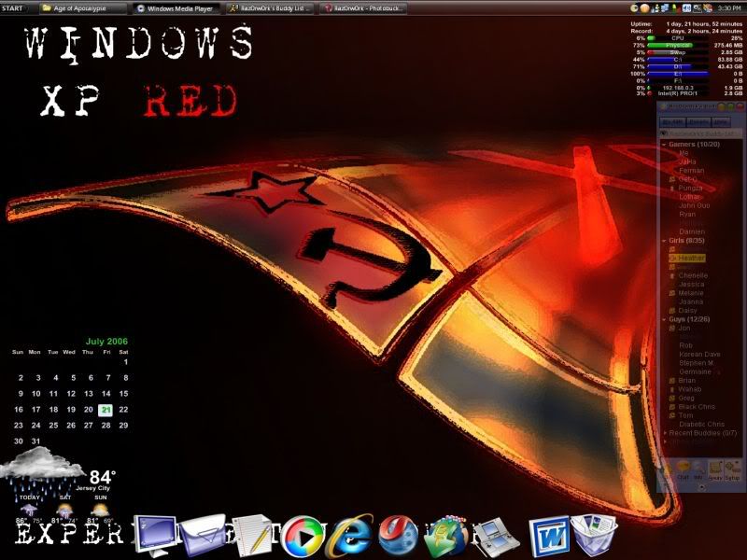This screenshot has width=747, height=560.
Task: Select buddy Chenelle
Action: (x=693, y=275)
